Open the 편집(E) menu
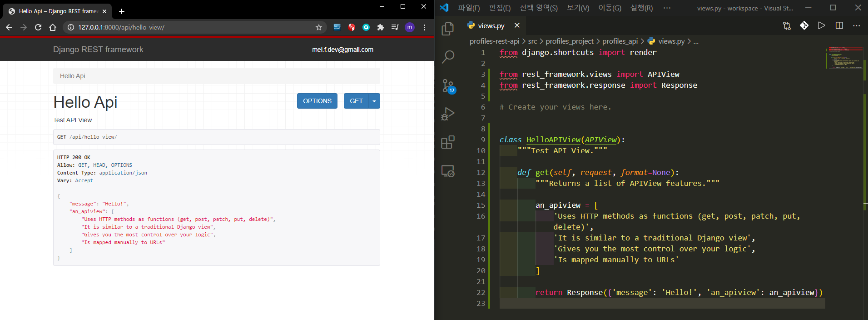The image size is (868, 320). (x=500, y=8)
